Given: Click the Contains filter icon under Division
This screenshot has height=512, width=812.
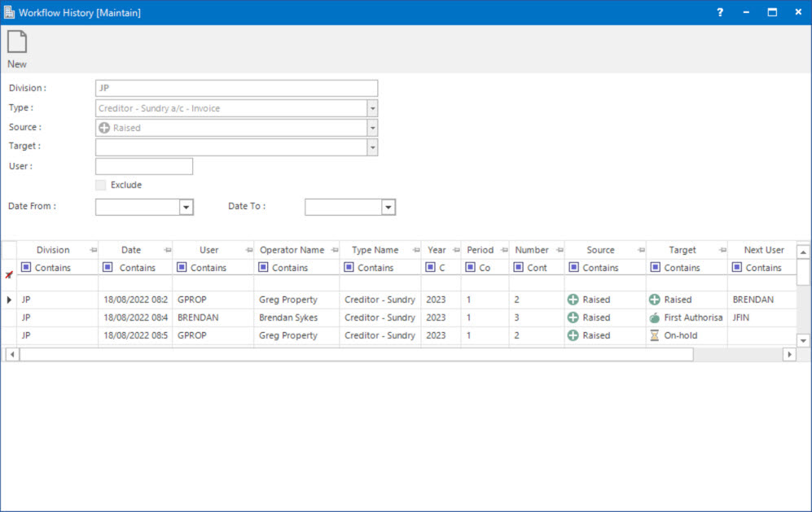Looking at the screenshot, I should [x=27, y=267].
